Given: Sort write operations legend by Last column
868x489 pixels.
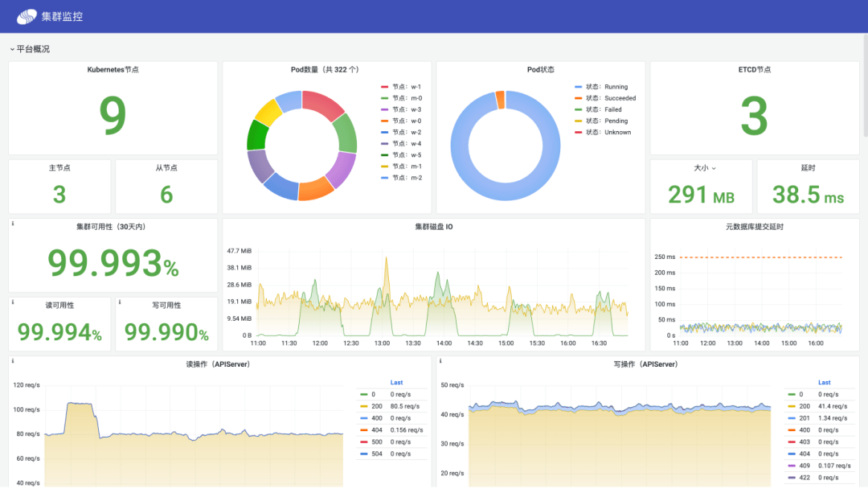Looking at the screenshot, I should coord(825,383).
